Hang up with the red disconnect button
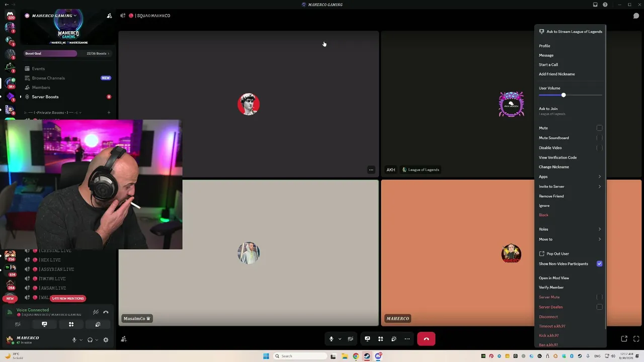Screen dimensions: 644x362 [426, 339]
